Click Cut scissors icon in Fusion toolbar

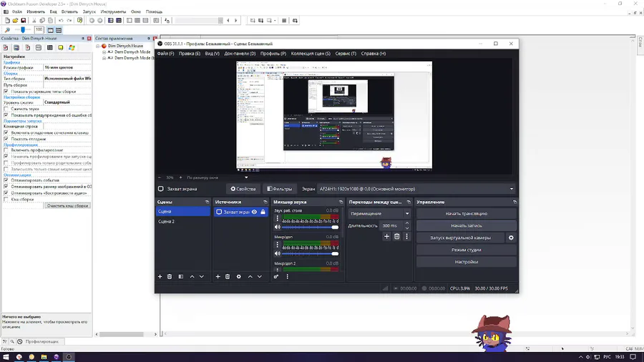34,21
